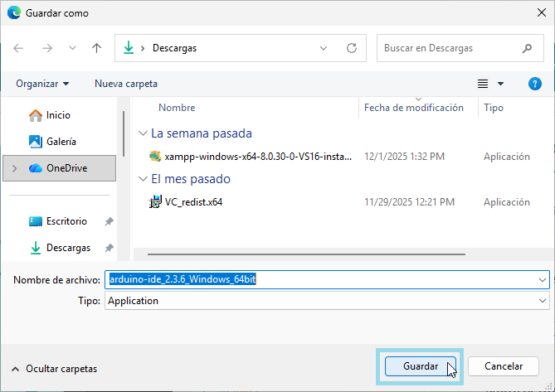Click the sidebar Descargas download arrow icon

pyautogui.click(x=36, y=248)
